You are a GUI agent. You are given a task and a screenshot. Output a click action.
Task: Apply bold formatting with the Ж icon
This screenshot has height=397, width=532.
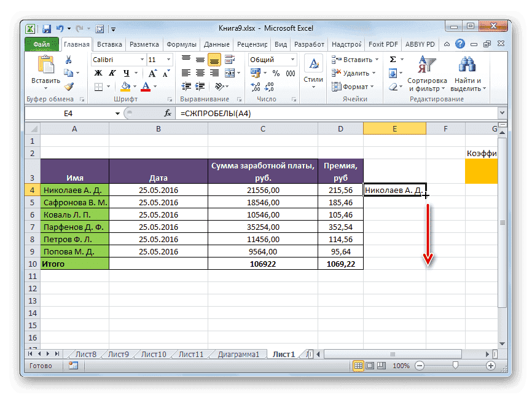coord(98,73)
